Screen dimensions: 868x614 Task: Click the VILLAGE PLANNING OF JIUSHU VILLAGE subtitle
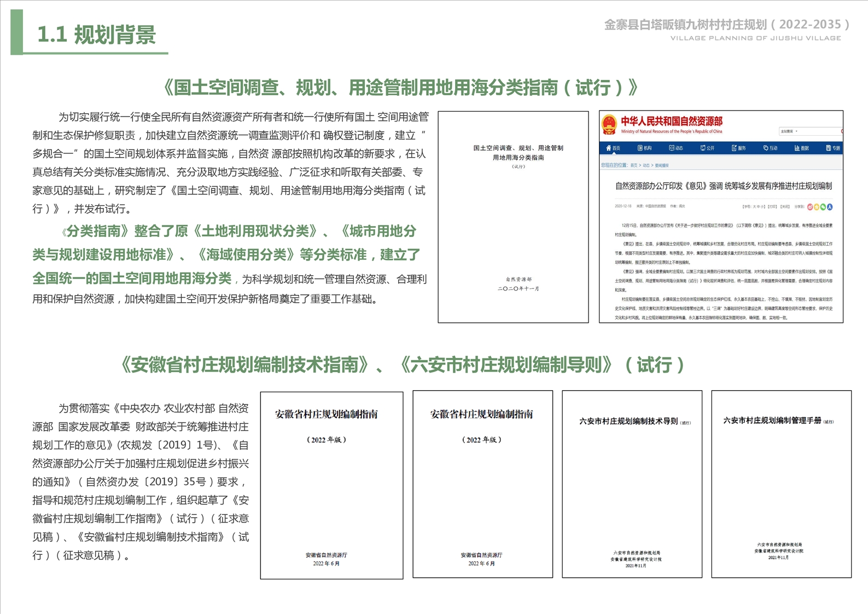coord(756,38)
